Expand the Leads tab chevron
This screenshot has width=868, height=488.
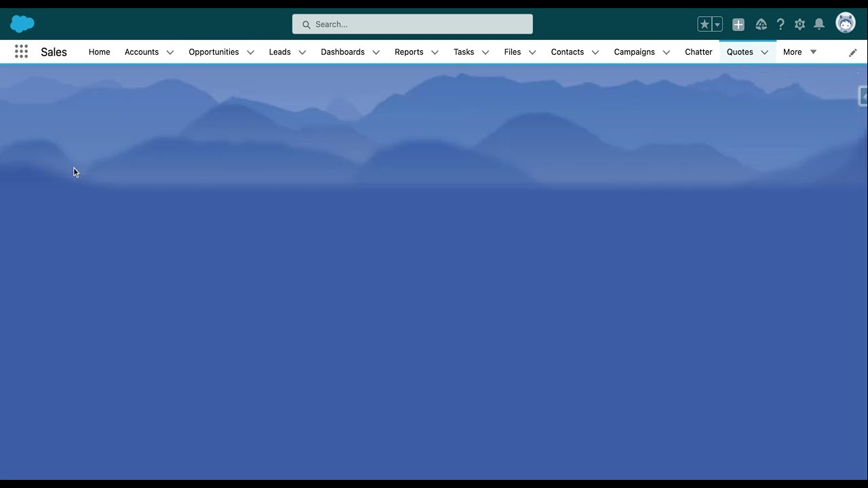point(302,52)
